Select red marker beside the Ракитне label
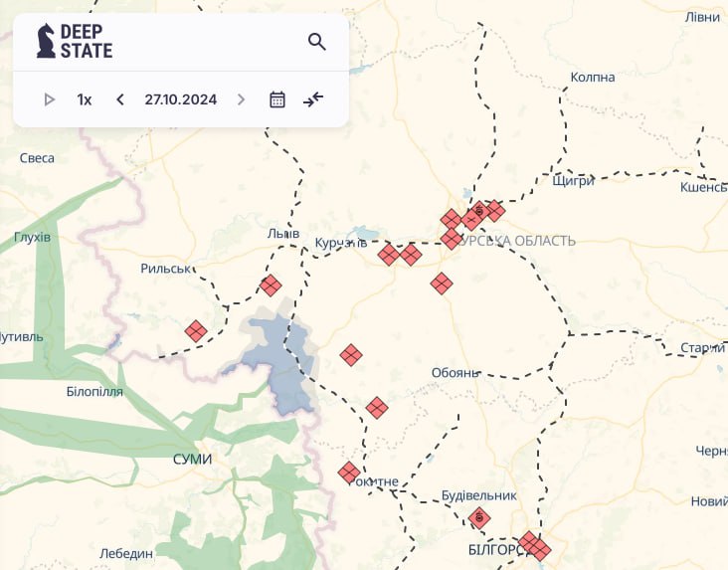This screenshot has width=728, height=570. click(x=348, y=473)
